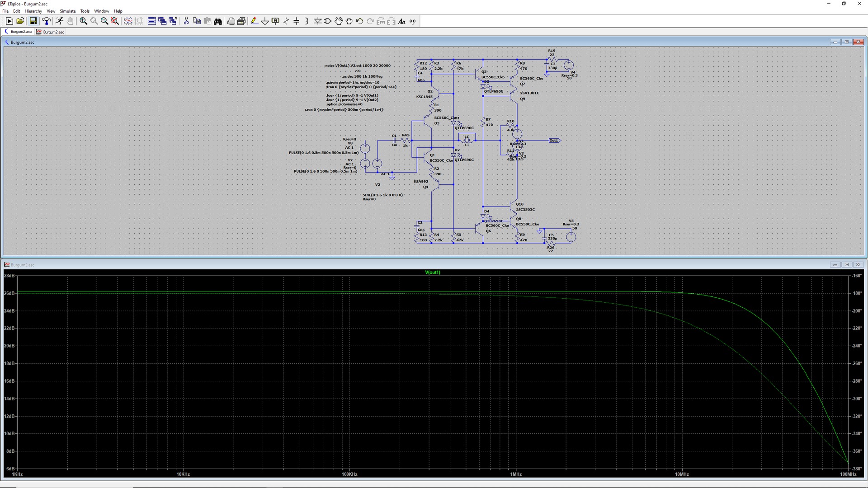Select the Draw Wire pencil tool
868x488 pixels.
click(x=254, y=21)
